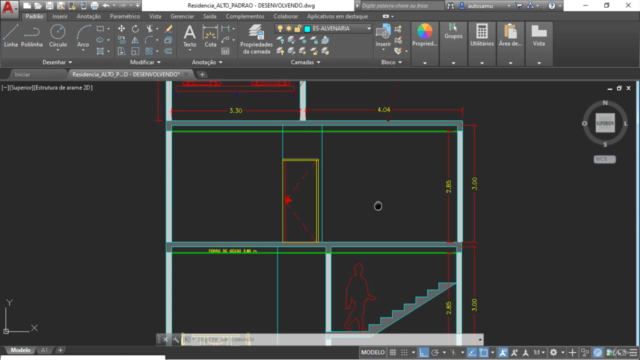This screenshot has width=640, height=360.
Task: Expand the Desenhar panel
Action: (57, 62)
